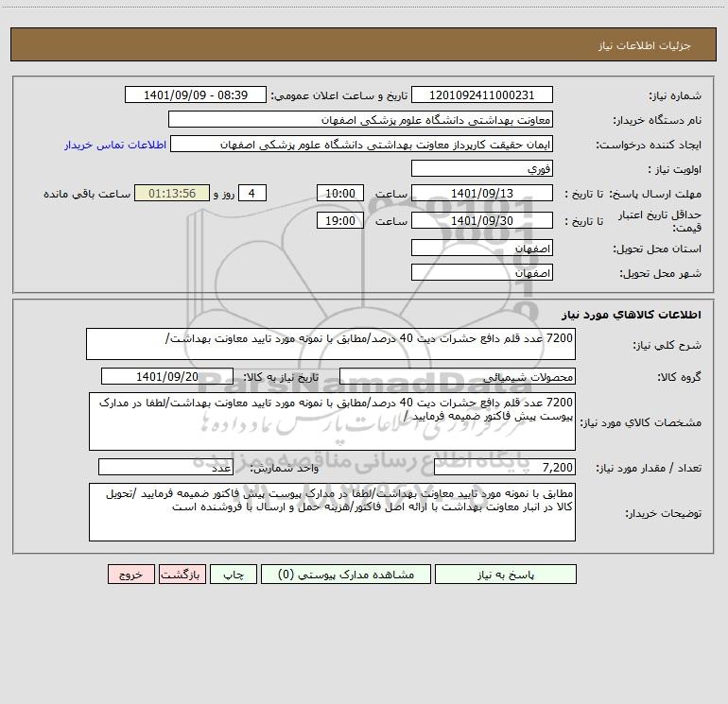This screenshot has height=704, width=728.
Task: Open مشاهده مدارک پیوستی (0) button
Action: click(346, 574)
